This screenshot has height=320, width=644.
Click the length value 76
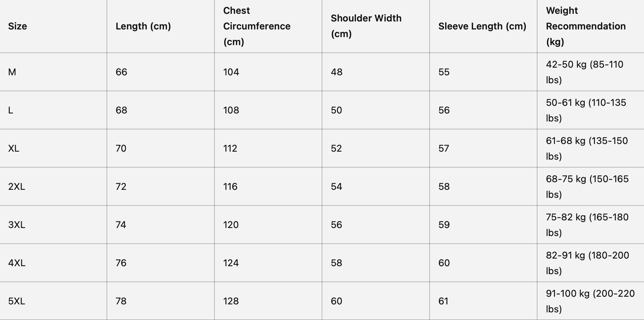[x=121, y=263]
